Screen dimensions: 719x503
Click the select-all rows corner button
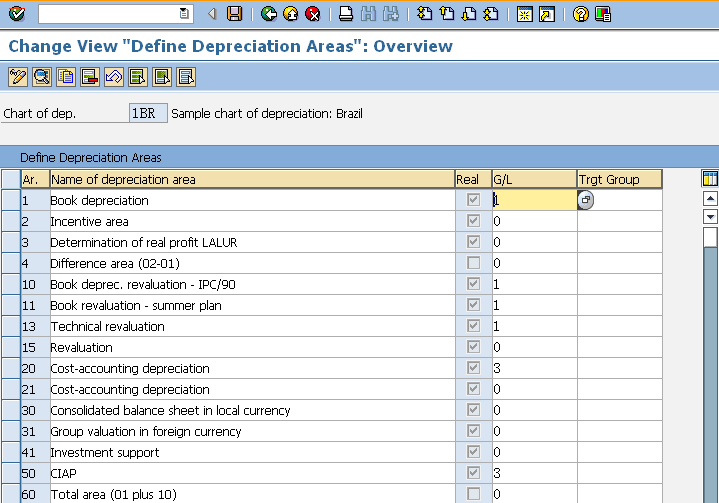11,179
